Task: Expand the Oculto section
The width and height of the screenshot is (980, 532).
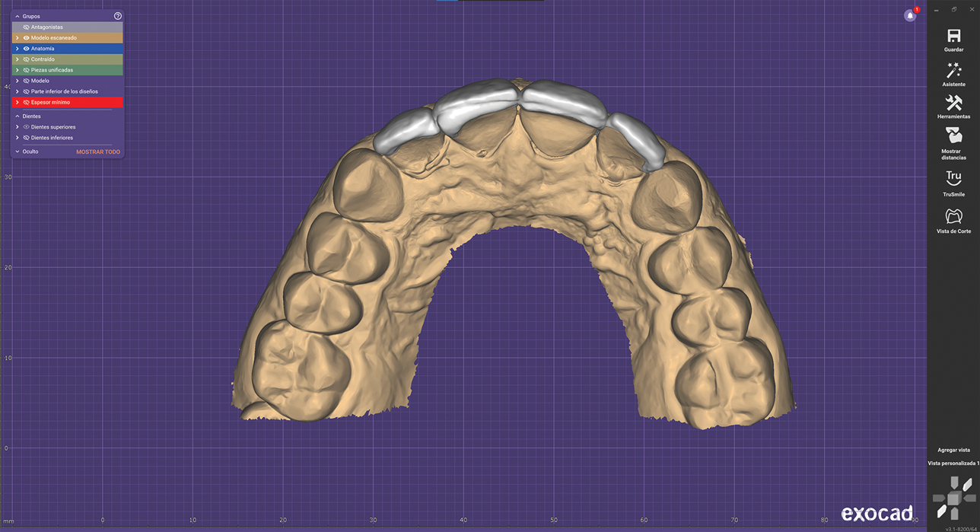Action: pos(17,151)
